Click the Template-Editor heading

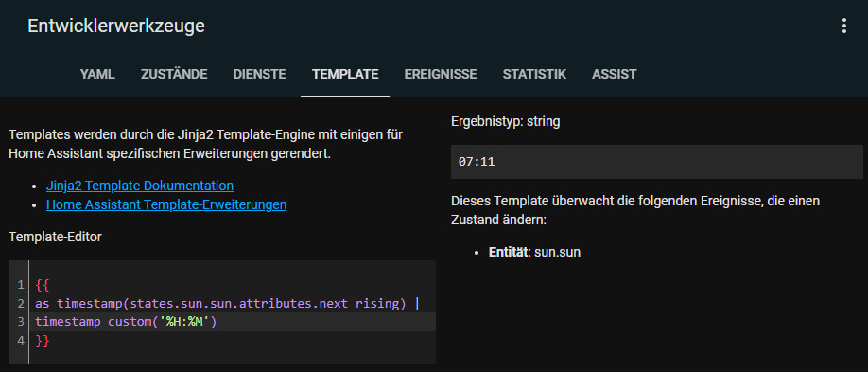(56, 238)
